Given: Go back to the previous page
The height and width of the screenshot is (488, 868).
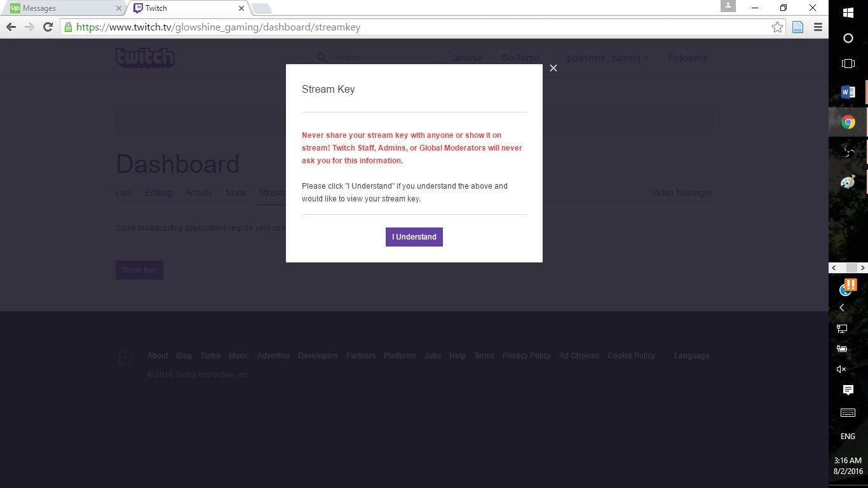Looking at the screenshot, I should pyautogui.click(x=11, y=27).
